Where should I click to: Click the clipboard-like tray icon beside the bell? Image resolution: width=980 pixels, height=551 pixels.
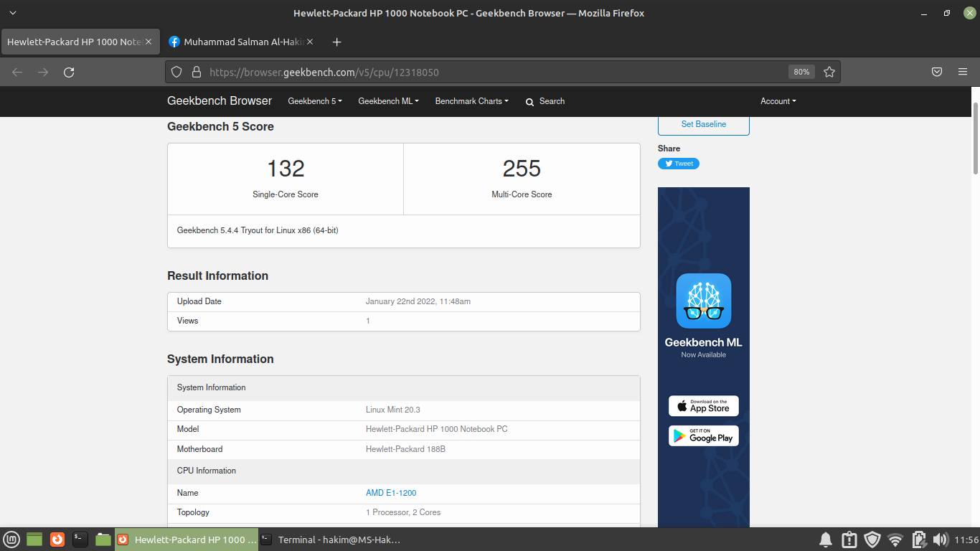[849, 540]
